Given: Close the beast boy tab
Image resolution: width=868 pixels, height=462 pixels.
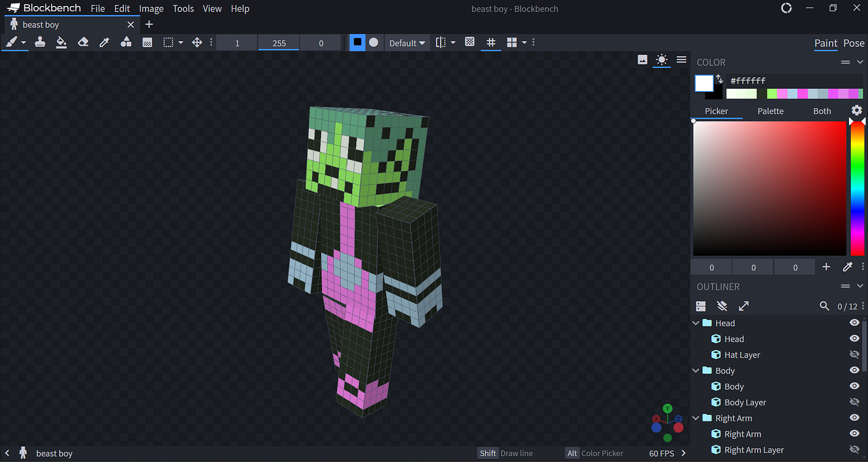Looking at the screenshot, I should (131, 24).
